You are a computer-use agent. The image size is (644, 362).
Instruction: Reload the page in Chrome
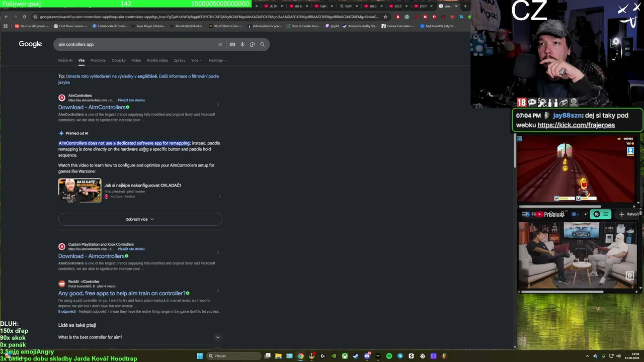coord(24,17)
